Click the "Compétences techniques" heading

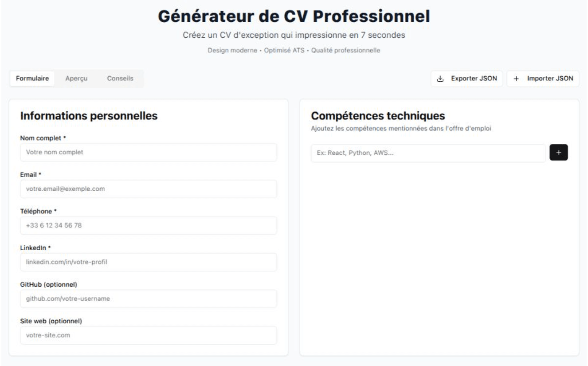point(378,116)
